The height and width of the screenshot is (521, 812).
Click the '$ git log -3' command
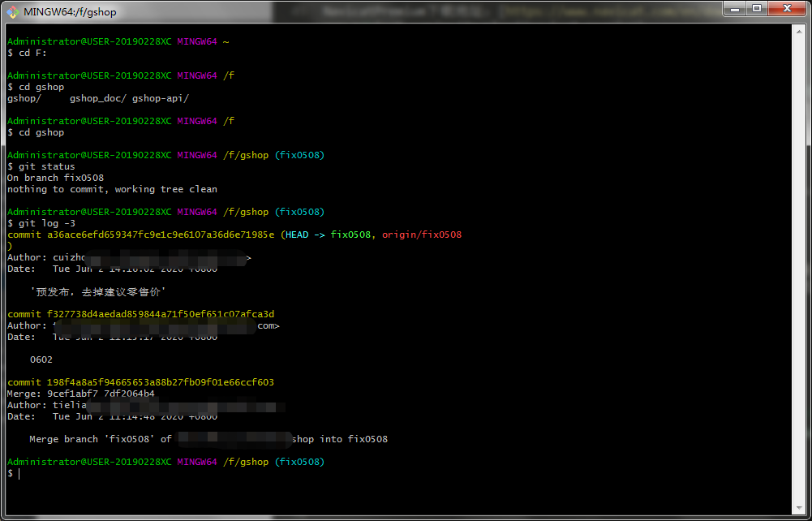point(41,223)
